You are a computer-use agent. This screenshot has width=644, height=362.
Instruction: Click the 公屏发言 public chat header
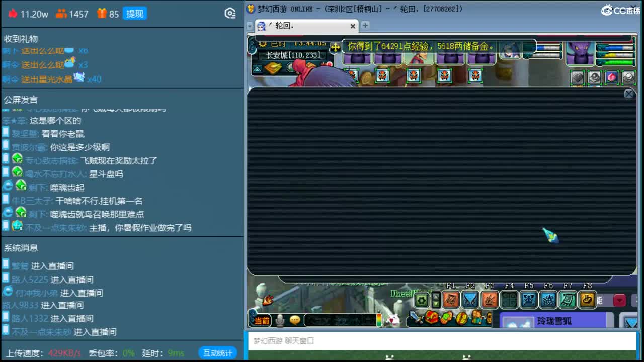point(21,100)
